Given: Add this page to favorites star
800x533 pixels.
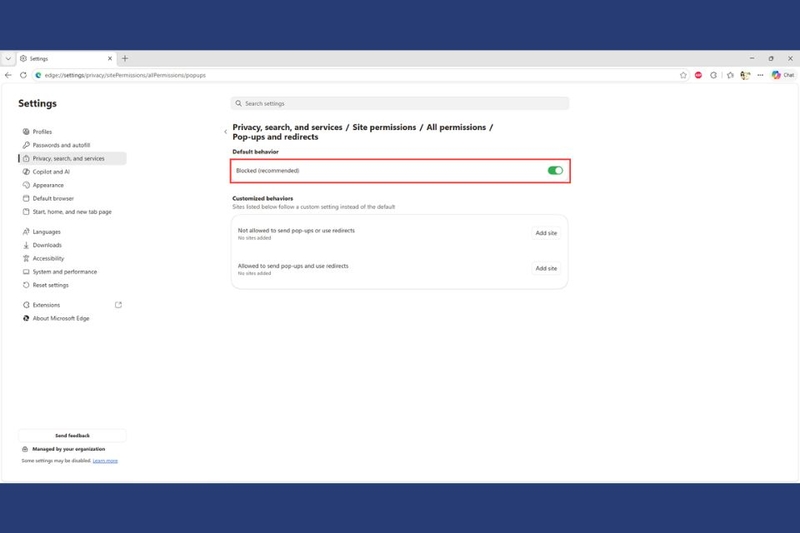Looking at the screenshot, I should coord(683,75).
